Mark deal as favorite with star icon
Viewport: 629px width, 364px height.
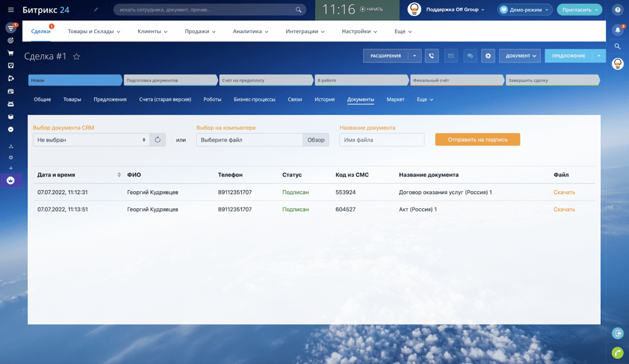(x=77, y=57)
